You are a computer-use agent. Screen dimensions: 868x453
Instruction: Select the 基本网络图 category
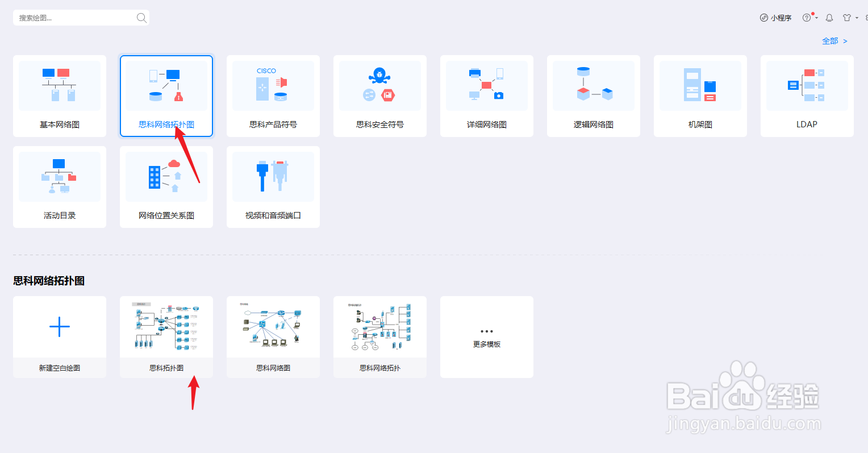[59, 95]
